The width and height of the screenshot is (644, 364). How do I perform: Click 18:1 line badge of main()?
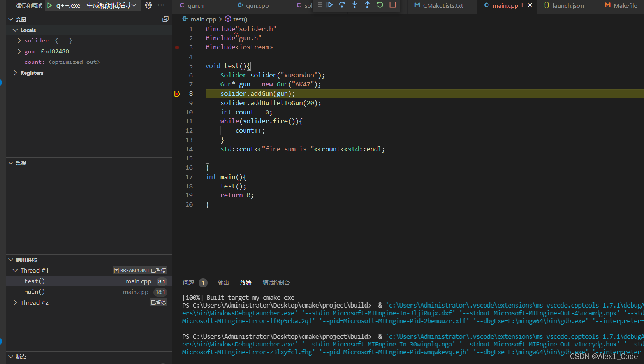[160, 292]
